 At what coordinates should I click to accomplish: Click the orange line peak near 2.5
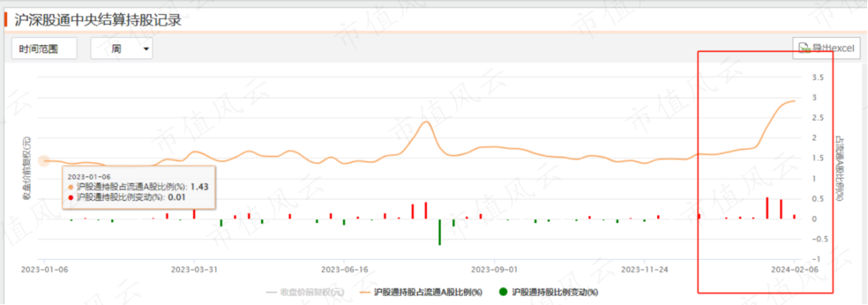click(x=425, y=122)
